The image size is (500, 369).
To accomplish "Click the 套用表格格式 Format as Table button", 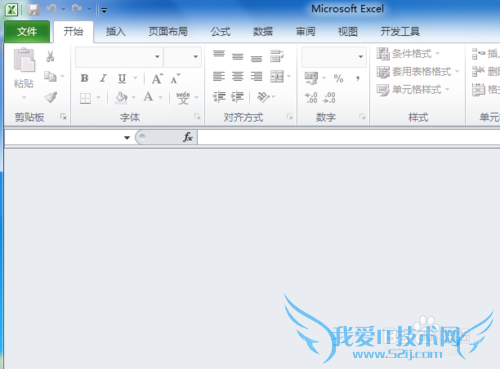I will click(418, 72).
